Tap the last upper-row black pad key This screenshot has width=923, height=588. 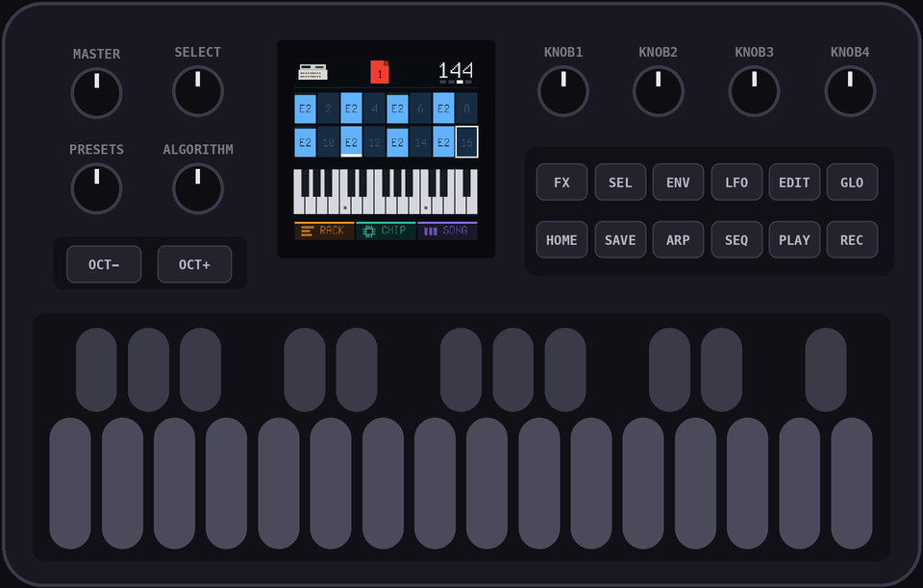(826, 370)
